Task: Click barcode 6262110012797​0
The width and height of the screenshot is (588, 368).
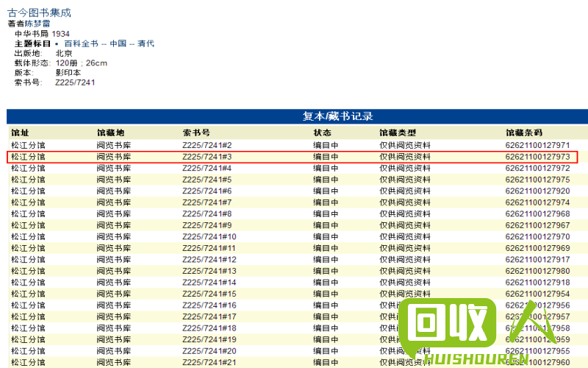Action: (537, 236)
